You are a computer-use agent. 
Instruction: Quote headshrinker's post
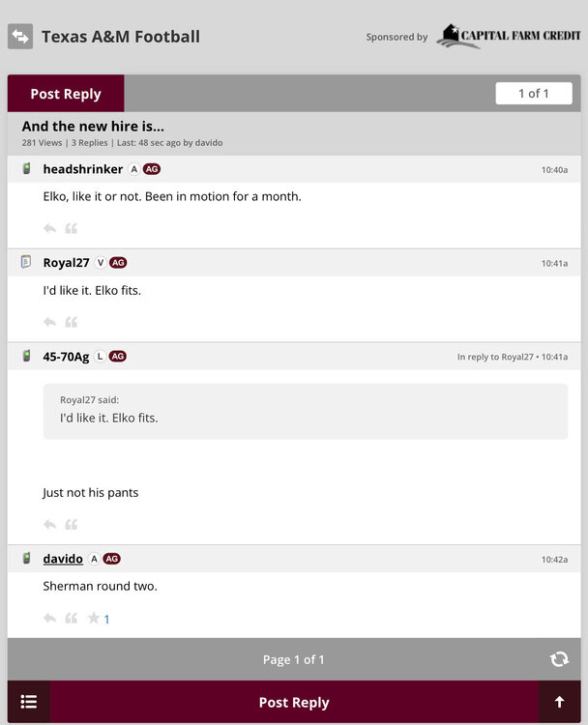point(71,229)
